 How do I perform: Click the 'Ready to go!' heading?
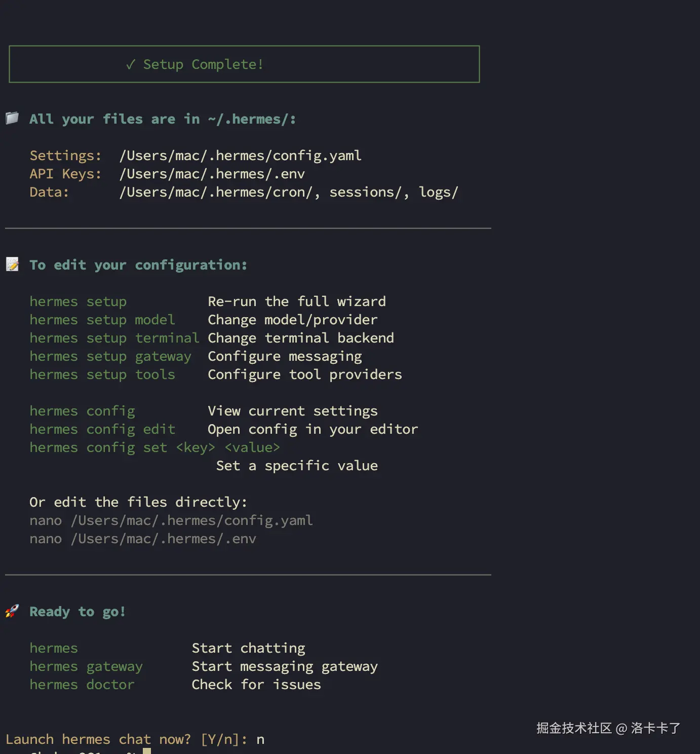(x=77, y=612)
